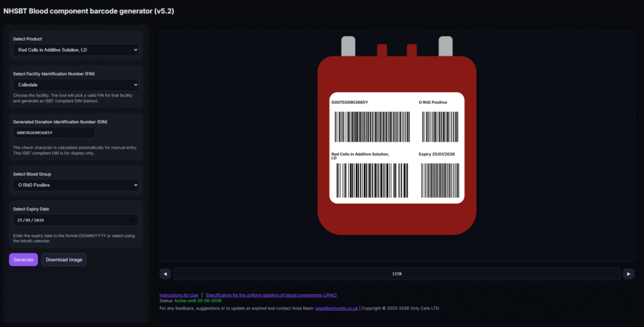
Task: Open the Instructions for Use link
Action: point(179,295)
